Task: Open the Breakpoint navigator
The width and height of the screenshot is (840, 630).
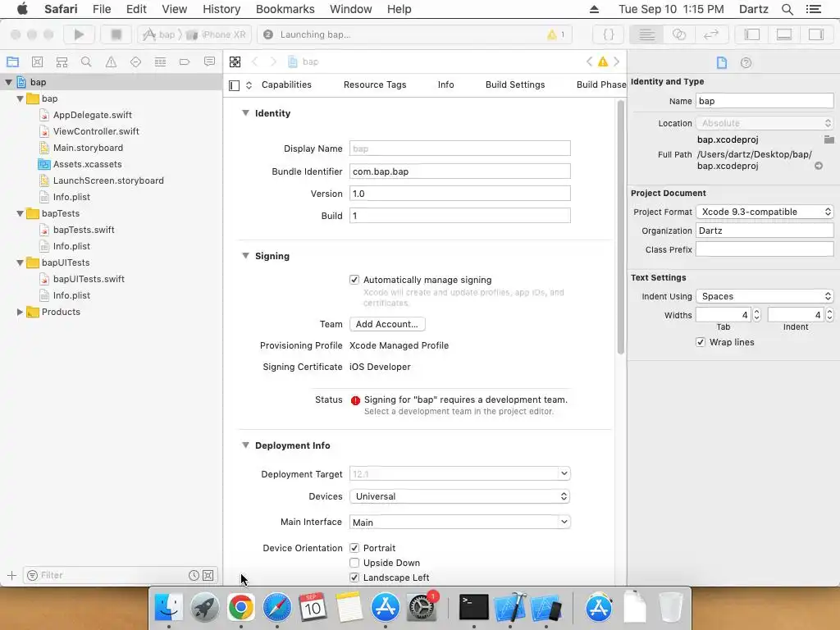Action: coord(185,62)
